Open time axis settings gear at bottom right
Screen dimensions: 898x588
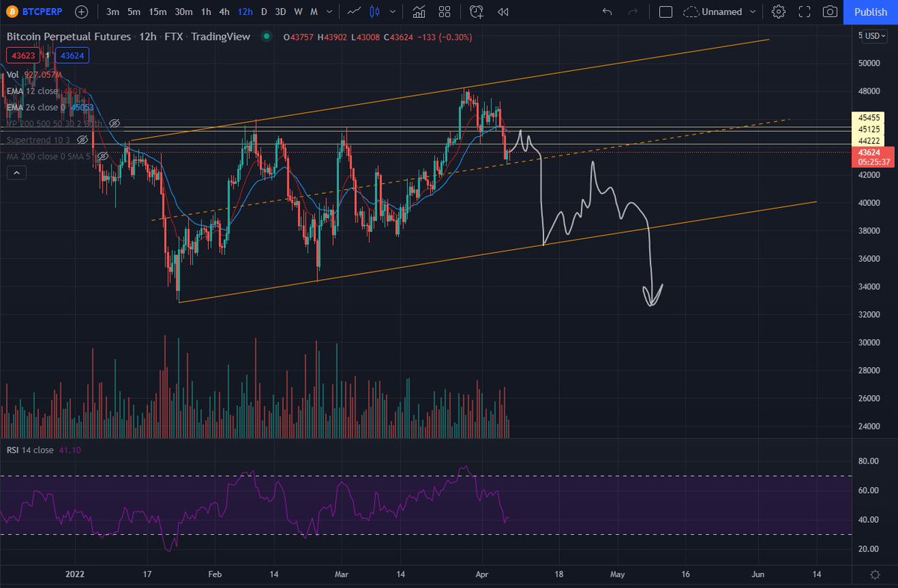(875, 574)
